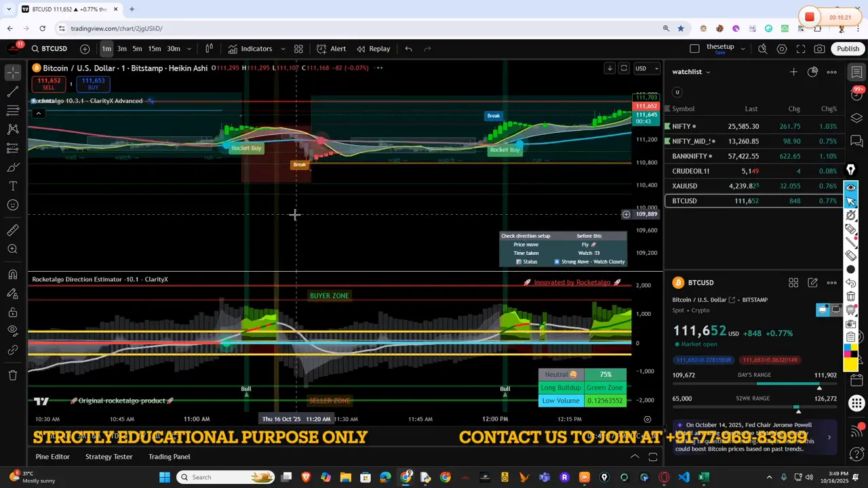
Task: Select the Text drawing tool
Action: click(12, 186)
